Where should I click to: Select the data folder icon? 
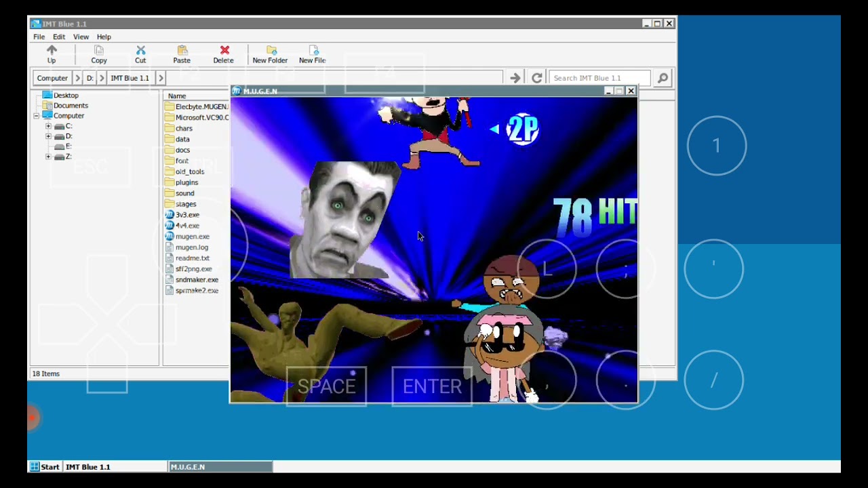170,139
